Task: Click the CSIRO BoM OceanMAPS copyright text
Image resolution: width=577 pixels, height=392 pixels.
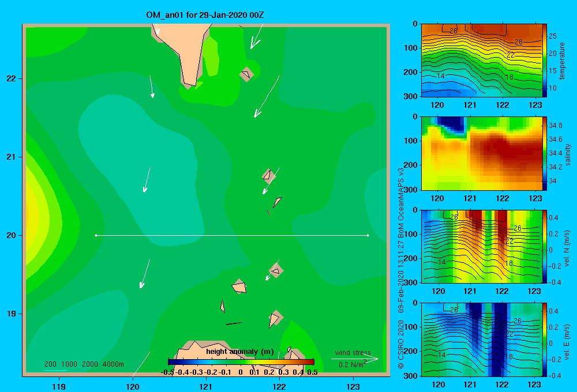Action: (401, 268)
